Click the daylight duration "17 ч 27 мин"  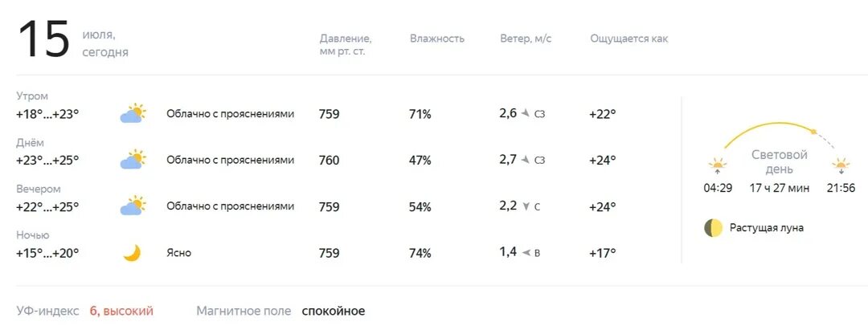[779, 188]
